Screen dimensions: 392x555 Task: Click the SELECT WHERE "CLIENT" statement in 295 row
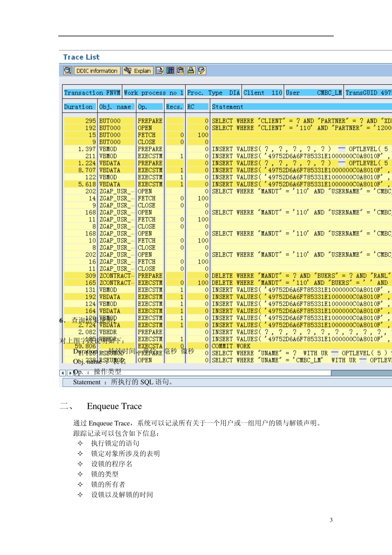[x=302, y=121]
